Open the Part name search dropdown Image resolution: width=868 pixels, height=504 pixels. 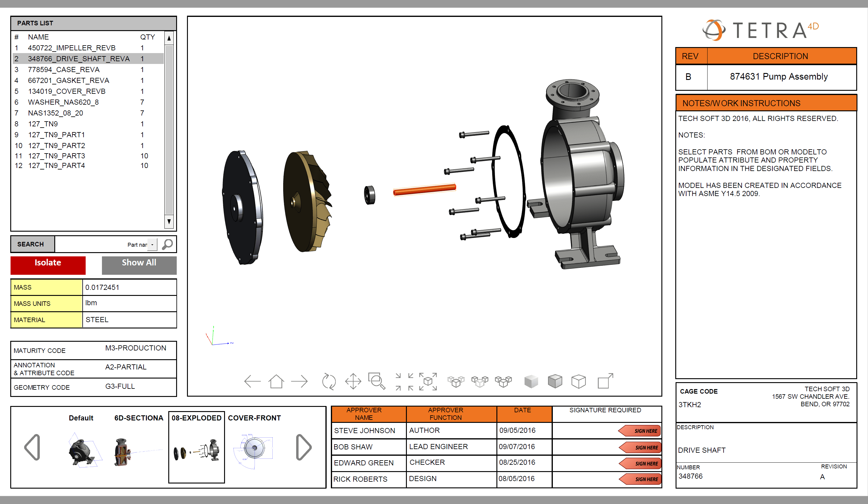point(152,245)
